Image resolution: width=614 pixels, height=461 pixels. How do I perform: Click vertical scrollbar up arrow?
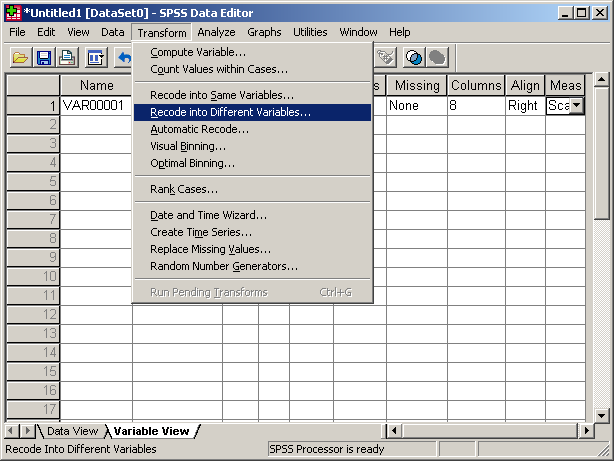(601, 80)
